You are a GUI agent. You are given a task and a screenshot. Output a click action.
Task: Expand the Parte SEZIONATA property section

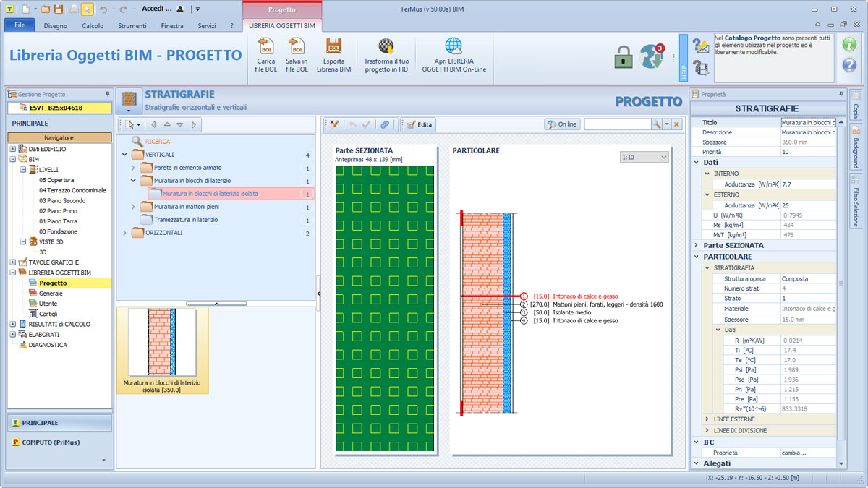coord(697,245)
